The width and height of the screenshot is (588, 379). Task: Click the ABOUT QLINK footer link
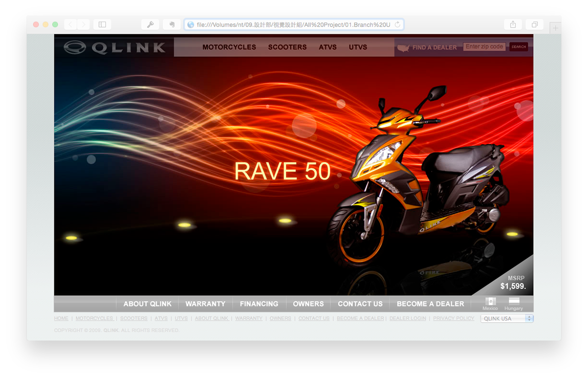click(212, 318)
